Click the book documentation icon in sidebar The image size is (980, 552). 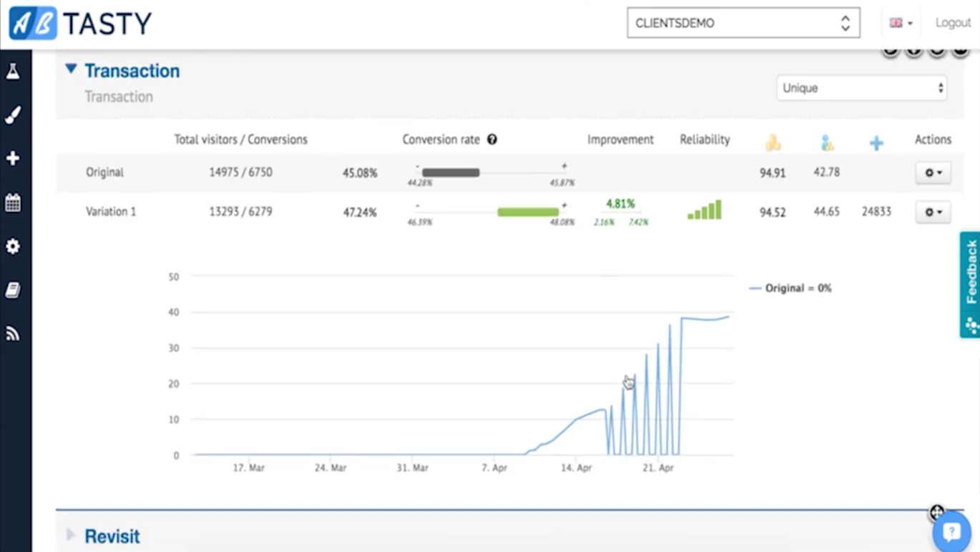(x=13, y=290)
